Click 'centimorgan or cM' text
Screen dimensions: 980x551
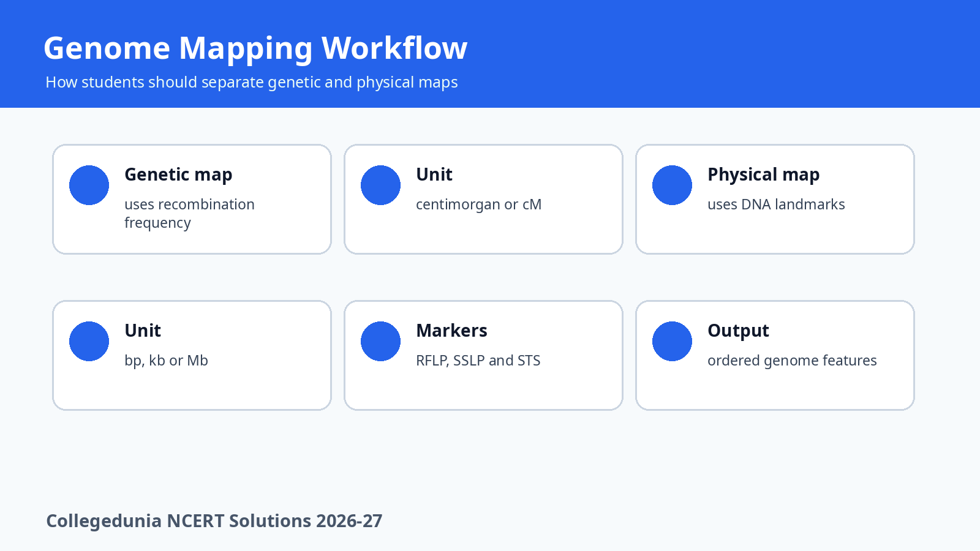coord(478,204)
